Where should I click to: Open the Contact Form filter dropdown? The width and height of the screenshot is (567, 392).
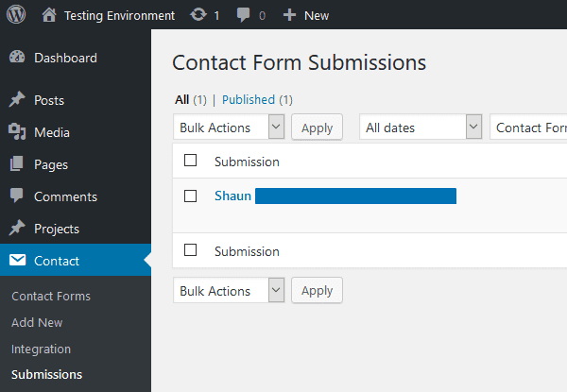point(528,127)
